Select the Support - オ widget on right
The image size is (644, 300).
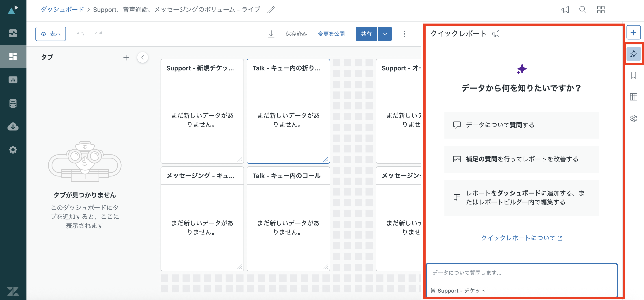click(398, 111)
